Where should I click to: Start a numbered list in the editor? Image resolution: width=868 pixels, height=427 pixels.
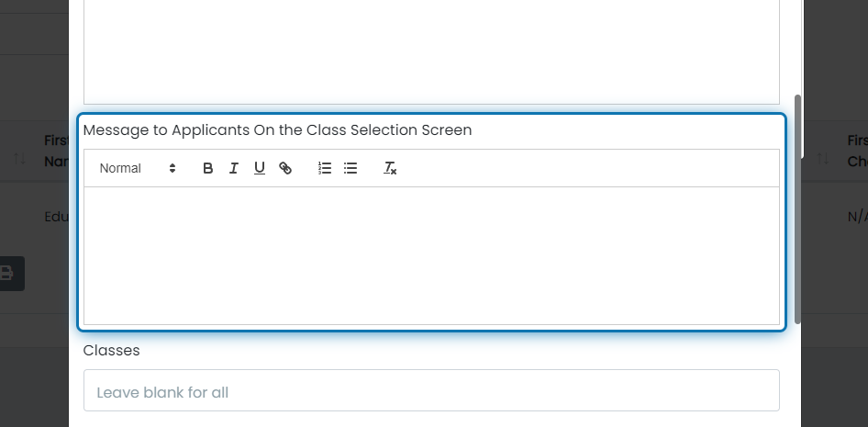click(325, 168)
